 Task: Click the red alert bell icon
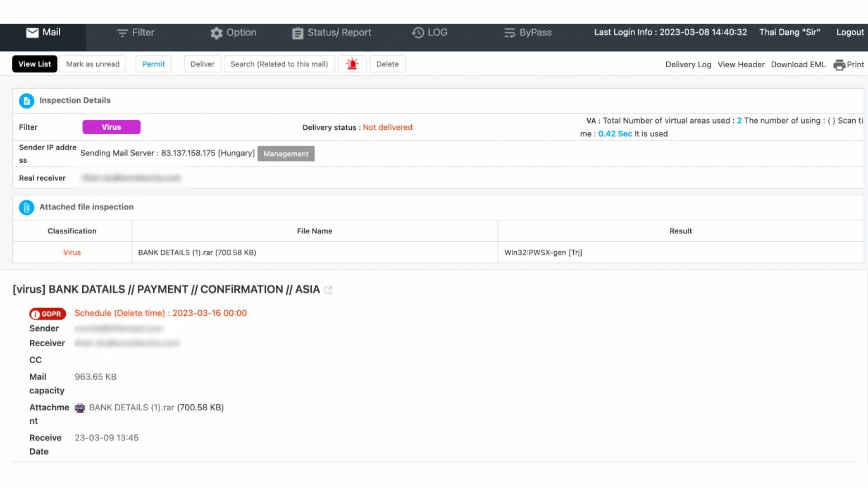tap(351, 64)
